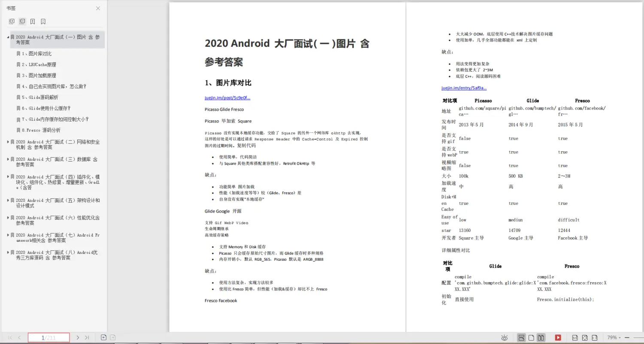Click the 1、图片库对比 heading in document

click(x=228, y=83)
